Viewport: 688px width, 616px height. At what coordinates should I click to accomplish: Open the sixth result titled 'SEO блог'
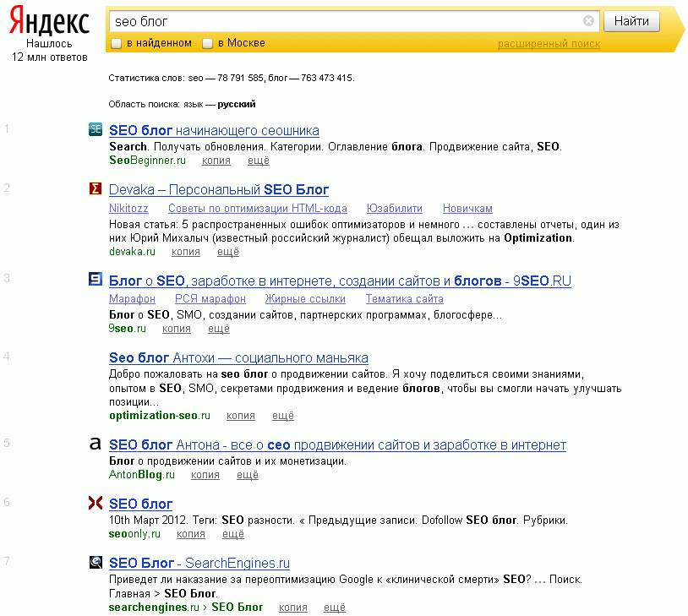140,504
